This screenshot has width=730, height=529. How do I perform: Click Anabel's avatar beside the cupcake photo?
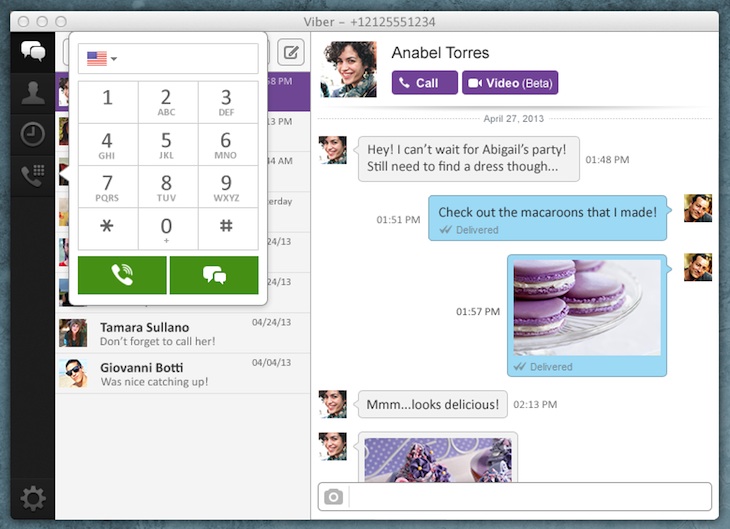332,447
